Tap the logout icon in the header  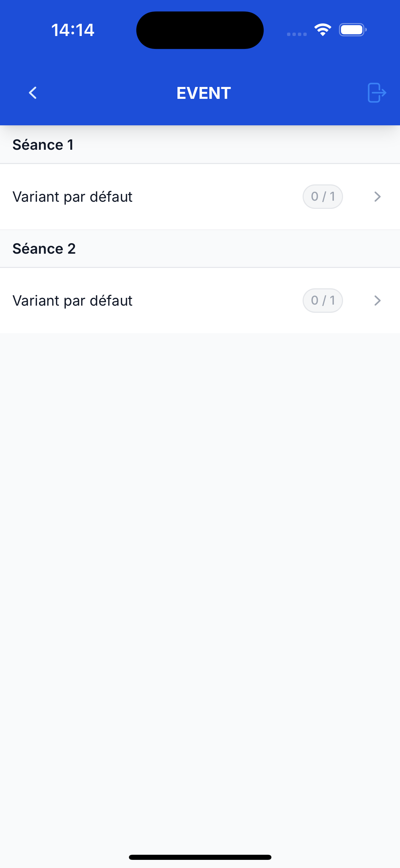(377, 93)
